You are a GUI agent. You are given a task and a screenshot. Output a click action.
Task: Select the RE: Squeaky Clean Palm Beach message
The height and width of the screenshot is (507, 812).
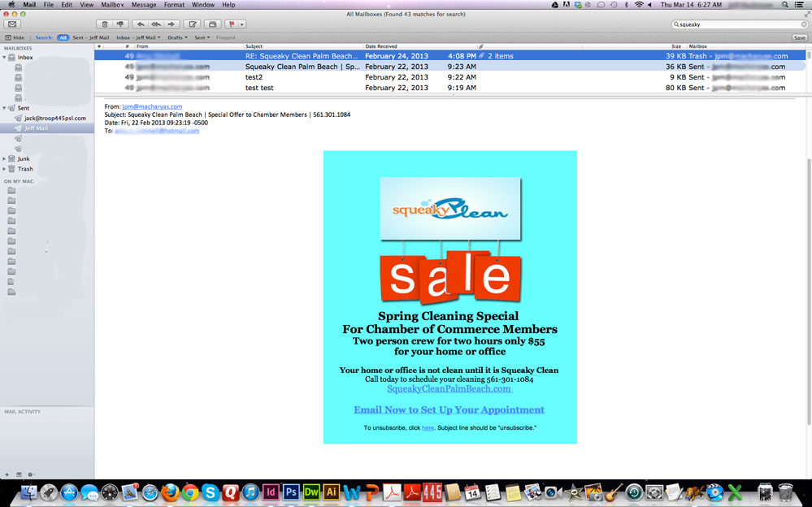(x=450, y=56)
